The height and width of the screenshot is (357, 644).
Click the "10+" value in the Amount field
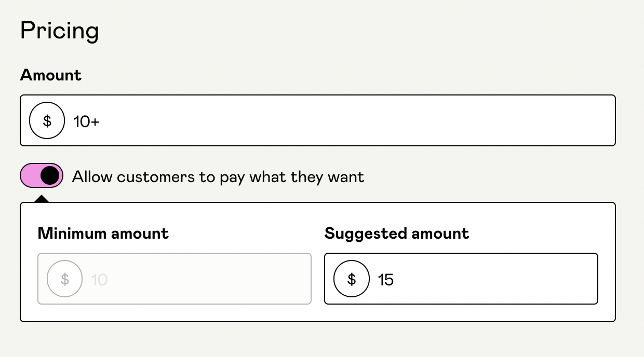coord(86,121)
